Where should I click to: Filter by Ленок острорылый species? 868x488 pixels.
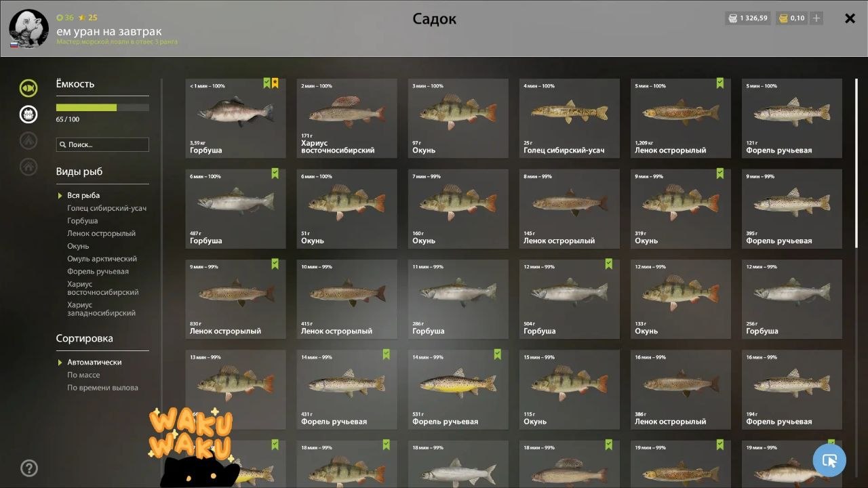[x=101, y=233]
